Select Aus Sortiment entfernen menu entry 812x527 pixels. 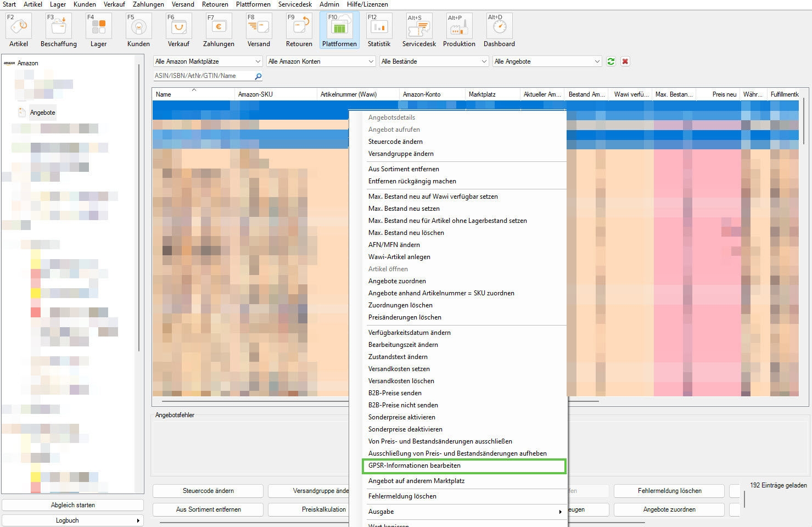click(x=404, y=169)
